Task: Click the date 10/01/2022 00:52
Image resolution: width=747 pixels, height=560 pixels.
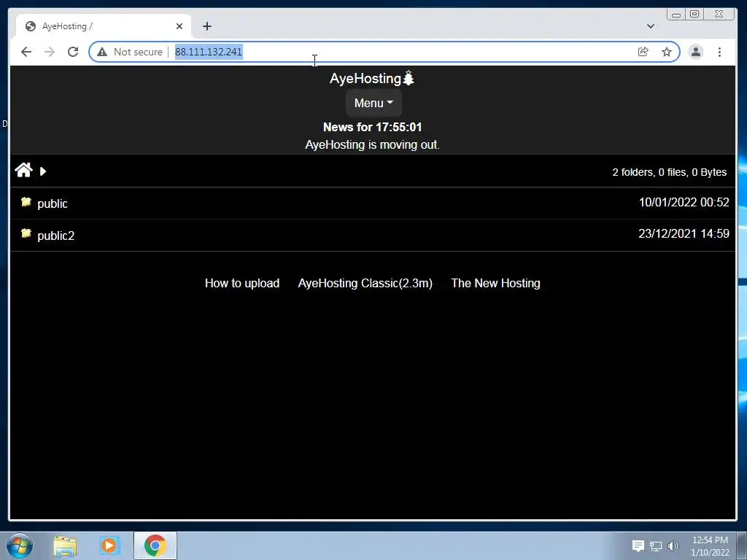Action: coord(684,203)
